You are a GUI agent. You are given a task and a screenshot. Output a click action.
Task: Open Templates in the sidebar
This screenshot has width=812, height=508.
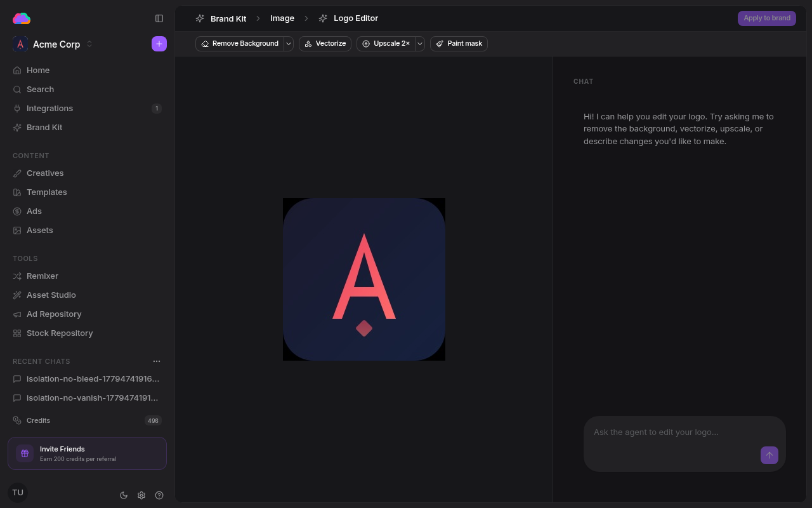click(87, 192)
